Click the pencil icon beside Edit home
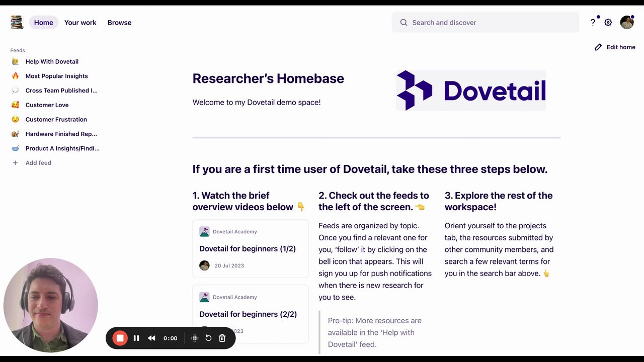The image size is (644, 362). click(598, 47)
